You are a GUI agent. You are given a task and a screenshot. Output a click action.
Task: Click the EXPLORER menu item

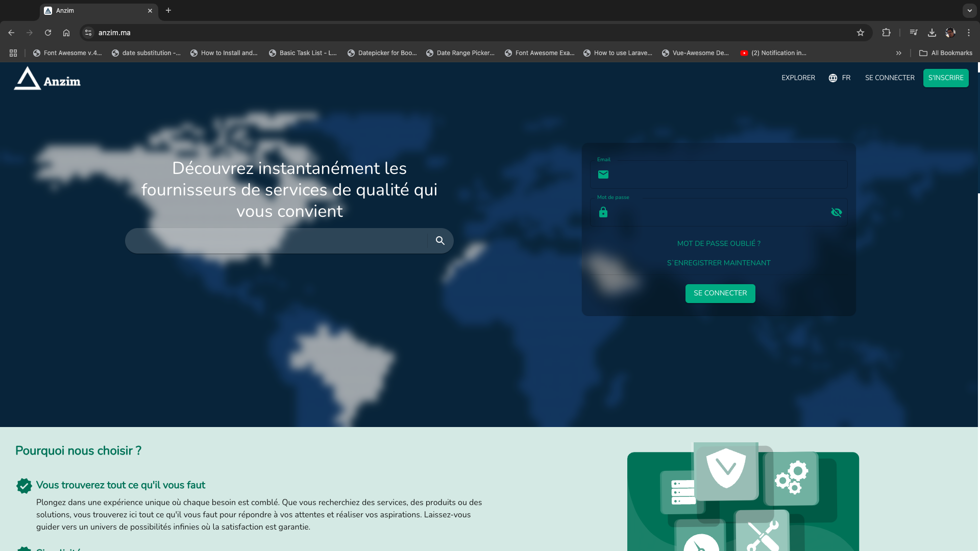(x=798, y=78)
